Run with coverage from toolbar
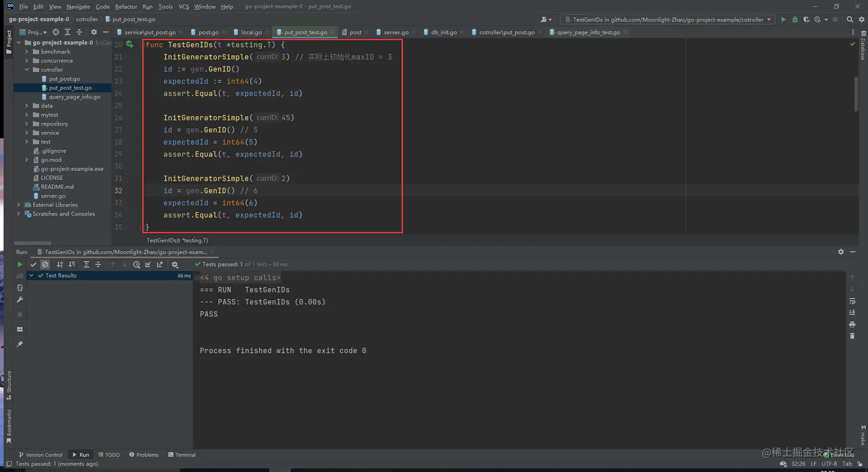The width and height of the screenshot is (868, 472). click(807, 20)
